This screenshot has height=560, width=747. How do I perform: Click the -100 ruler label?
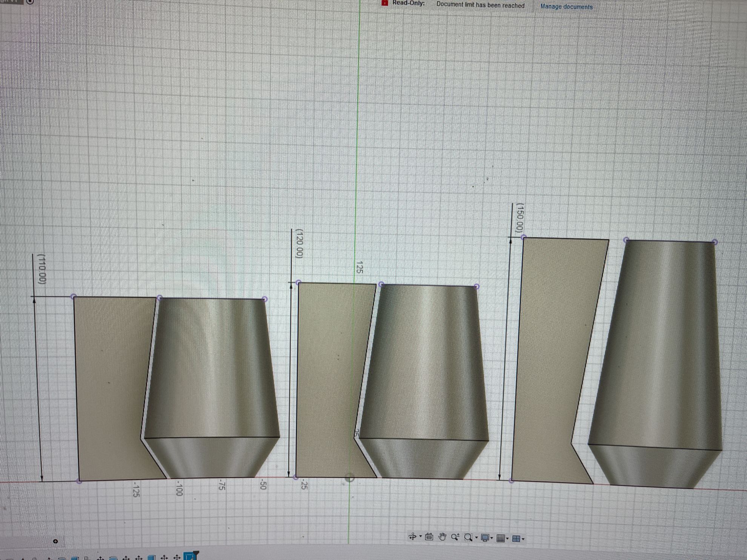[179, 489]
